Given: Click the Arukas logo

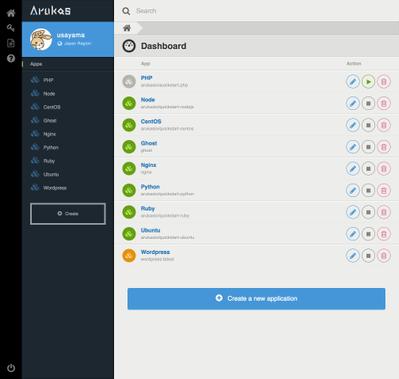Looking at the screenshot, I should [x=50, y=11].
